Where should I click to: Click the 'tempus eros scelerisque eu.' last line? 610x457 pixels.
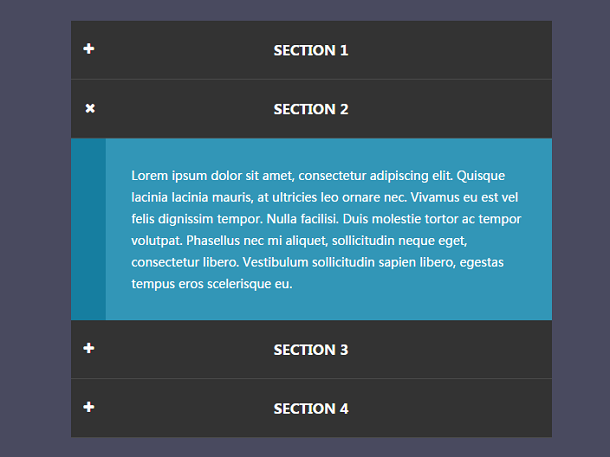click(x=212, y=284)
